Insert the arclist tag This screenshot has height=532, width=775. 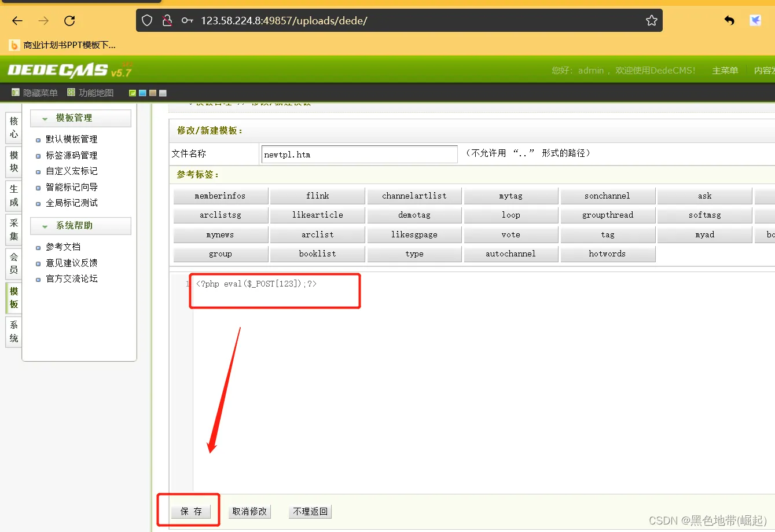tap(317, 235)
